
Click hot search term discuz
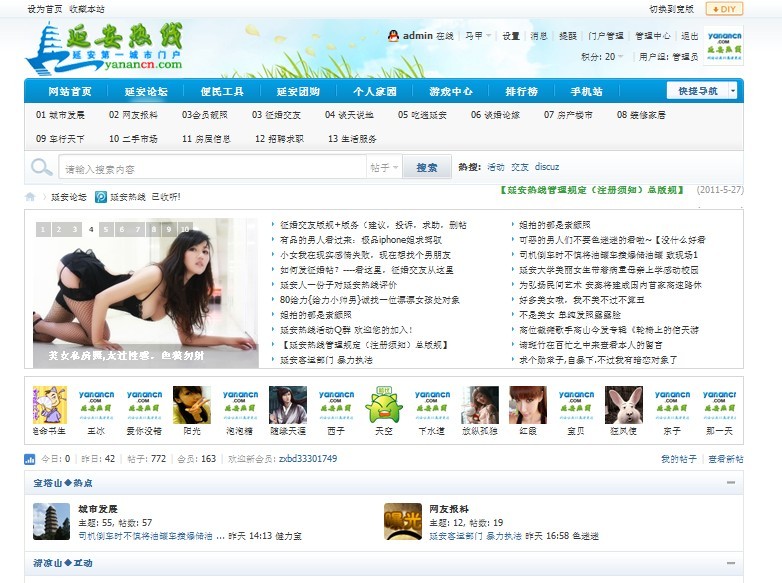point(547,167)
